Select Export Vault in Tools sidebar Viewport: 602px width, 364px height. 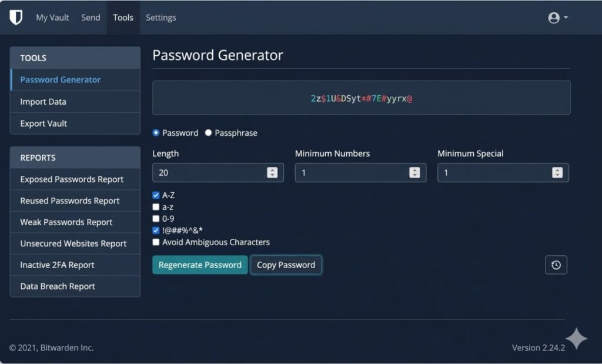click(44, 123)
